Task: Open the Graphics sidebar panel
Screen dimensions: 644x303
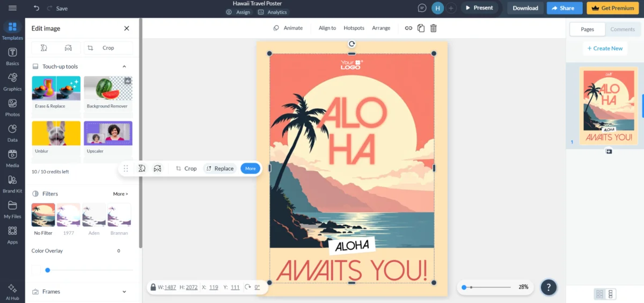Action: point(12,82)
